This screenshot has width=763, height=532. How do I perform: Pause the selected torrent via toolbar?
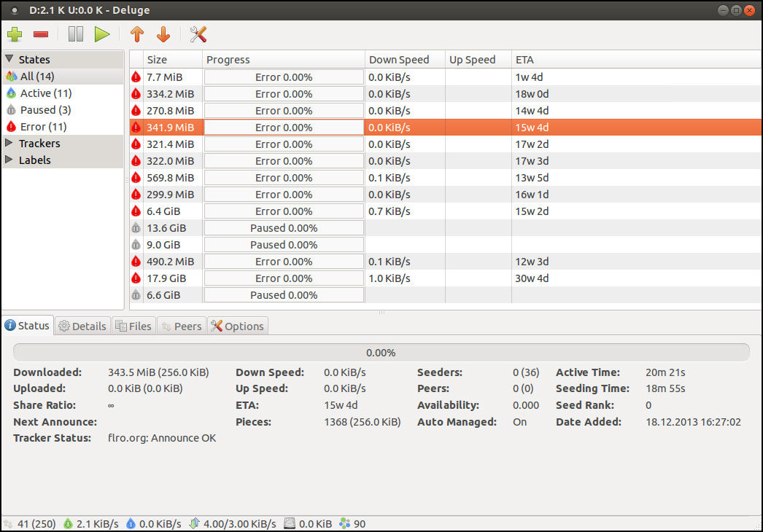point(76,34)
